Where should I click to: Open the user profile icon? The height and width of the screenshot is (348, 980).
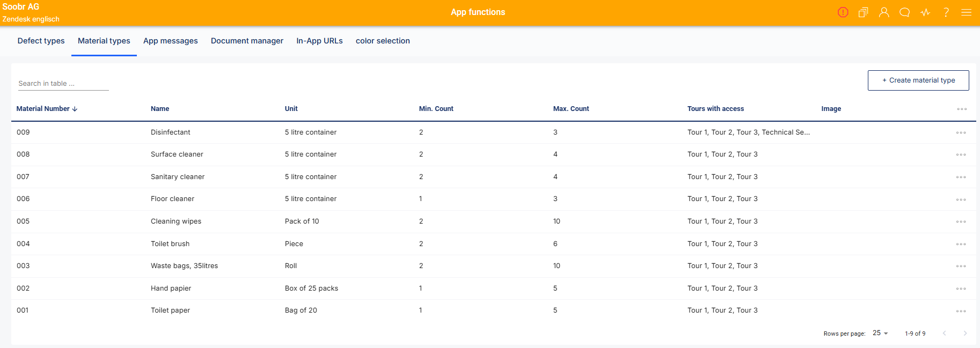coord(884,12)
